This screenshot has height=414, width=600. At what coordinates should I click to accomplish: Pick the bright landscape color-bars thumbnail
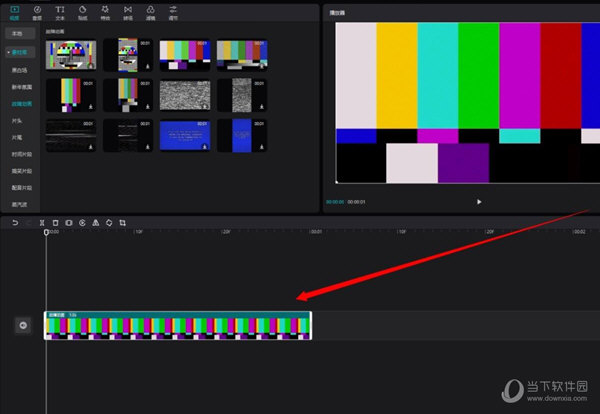(185, 55)
